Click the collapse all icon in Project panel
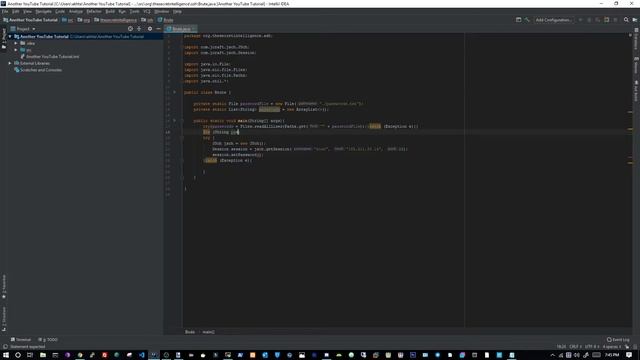640x360 pixels. click(139, 29)
